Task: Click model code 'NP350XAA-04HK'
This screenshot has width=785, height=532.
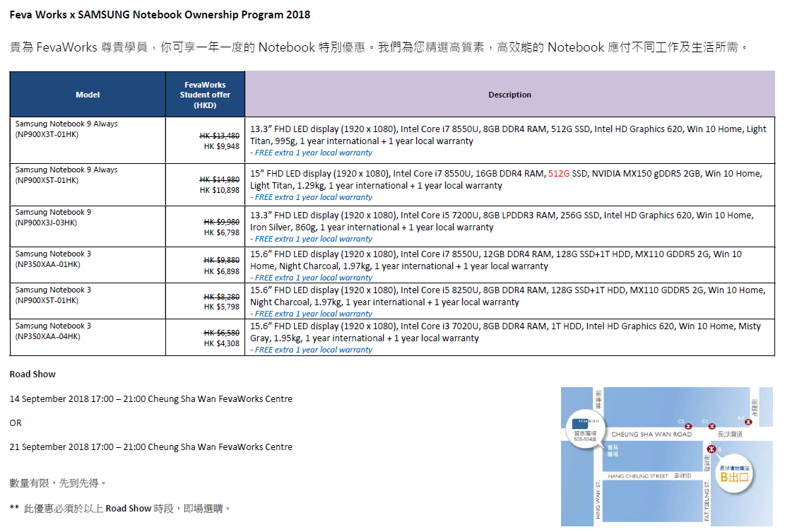Action: [47, 336]
